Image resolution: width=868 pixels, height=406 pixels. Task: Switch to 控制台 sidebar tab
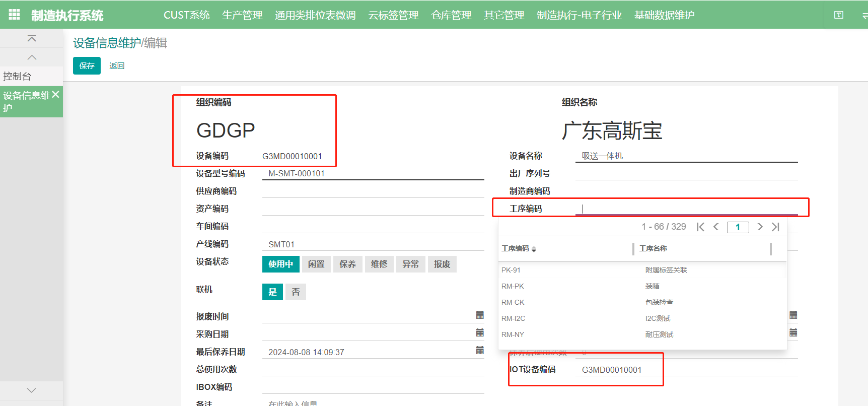(31, 76)
